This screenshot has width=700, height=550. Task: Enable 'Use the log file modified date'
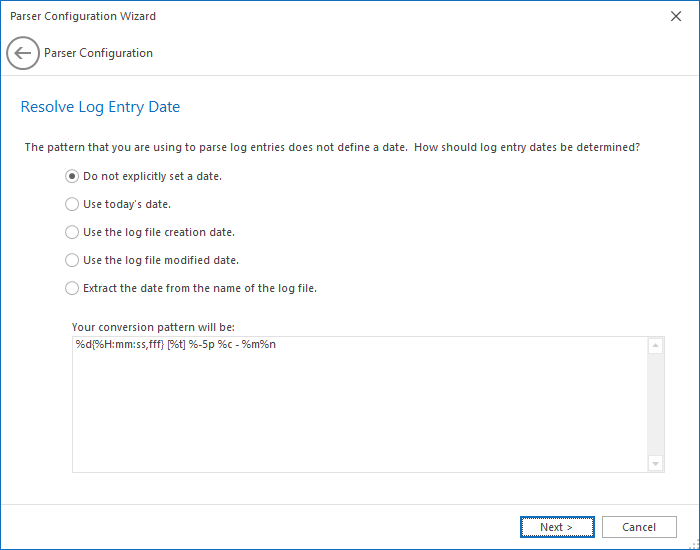71,260
